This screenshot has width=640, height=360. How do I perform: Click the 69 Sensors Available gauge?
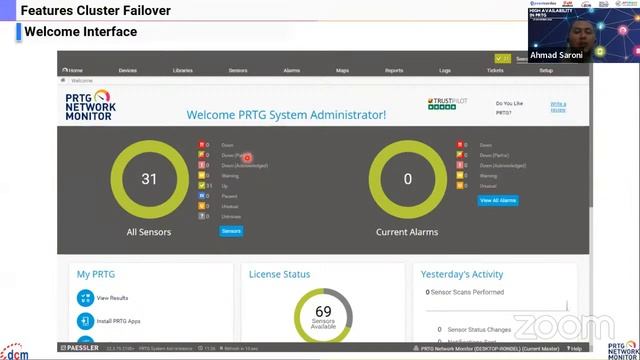point(323,316)
